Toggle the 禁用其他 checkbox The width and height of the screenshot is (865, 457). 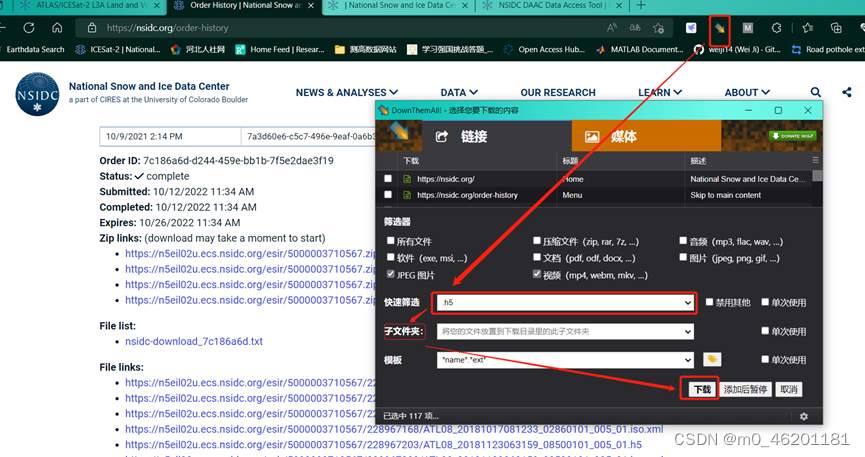click(709, 302)
